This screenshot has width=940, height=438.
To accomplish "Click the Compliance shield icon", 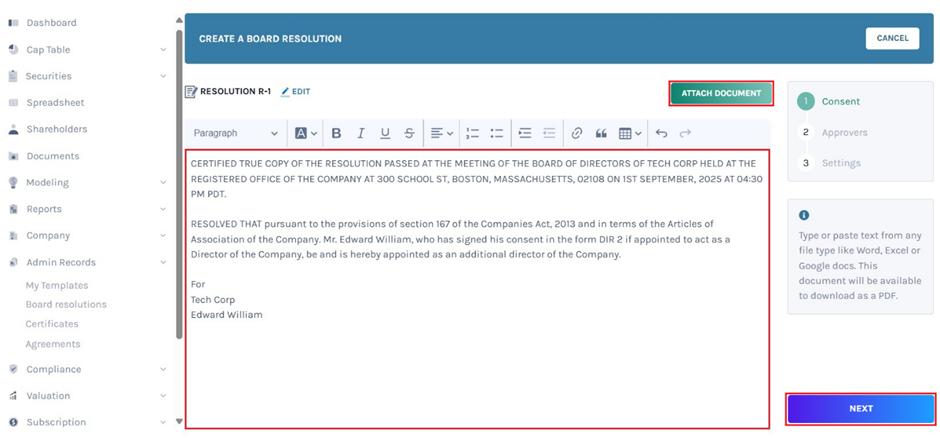I will [x=13, y=369].
